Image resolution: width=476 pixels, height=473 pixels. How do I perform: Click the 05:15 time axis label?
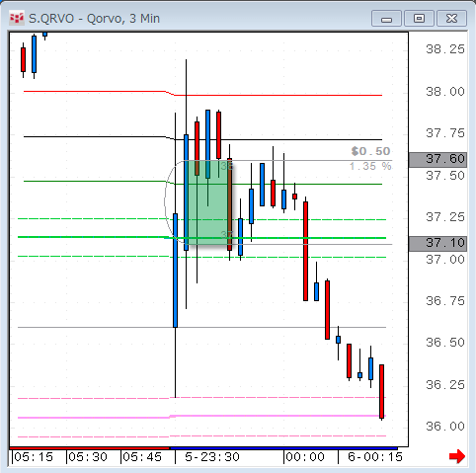click(34, 457)
